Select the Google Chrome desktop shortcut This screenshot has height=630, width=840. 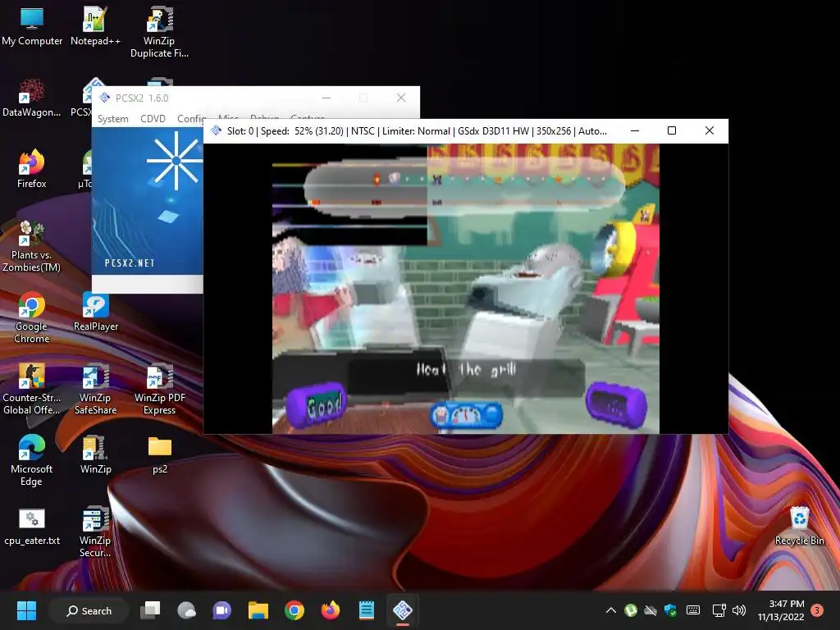pos(32,317)
